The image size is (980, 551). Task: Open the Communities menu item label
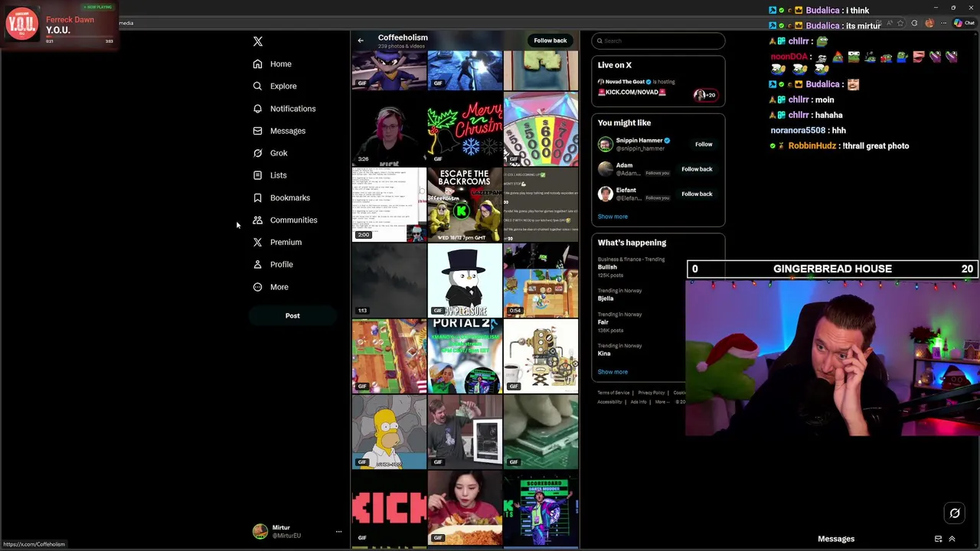293,220
